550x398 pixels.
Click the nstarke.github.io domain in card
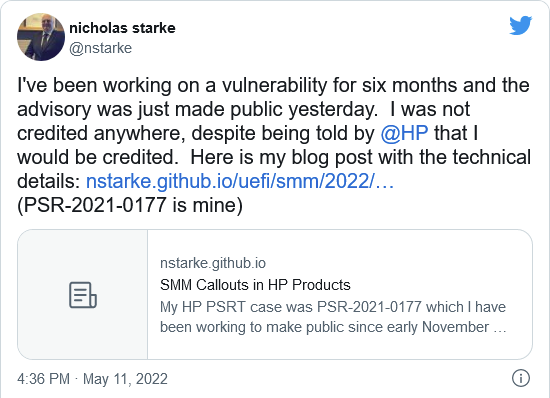click(x=213, y=263)
